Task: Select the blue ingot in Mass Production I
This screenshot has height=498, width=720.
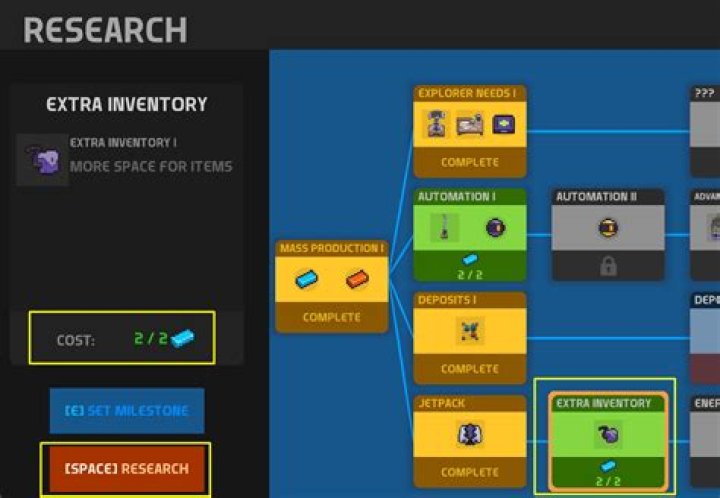Action: point(306,279)
